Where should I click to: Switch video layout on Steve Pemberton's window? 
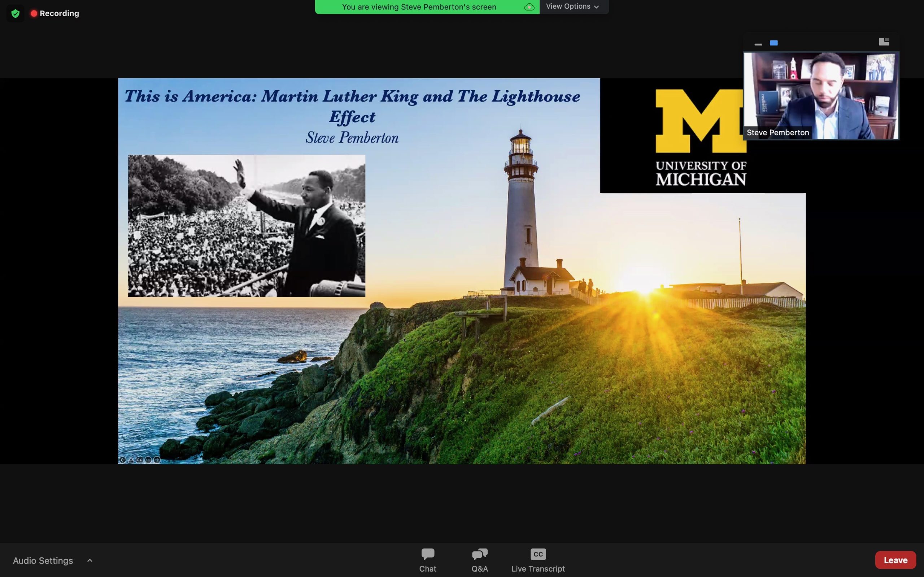point(884,41)
